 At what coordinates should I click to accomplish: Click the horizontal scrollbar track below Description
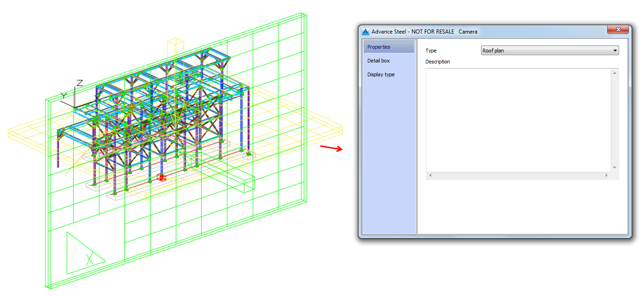(x=516, y=175)
